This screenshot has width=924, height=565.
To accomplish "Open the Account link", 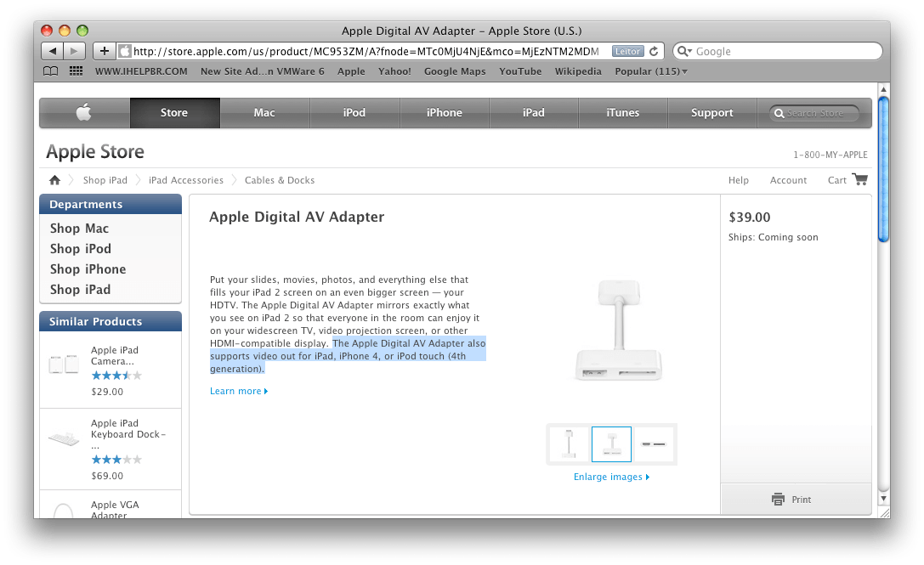I will [x=789, y=180].
